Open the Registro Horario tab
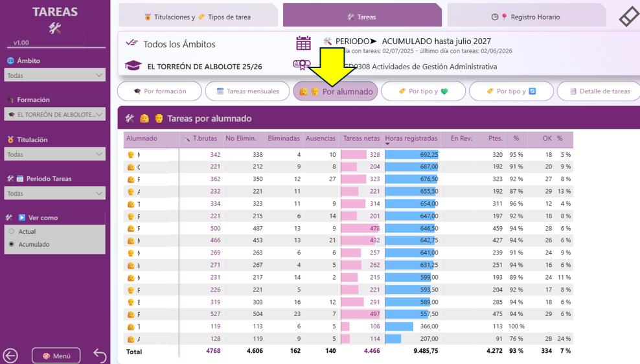This screenshot has width=640, height=364. click(x=527, y=17)
